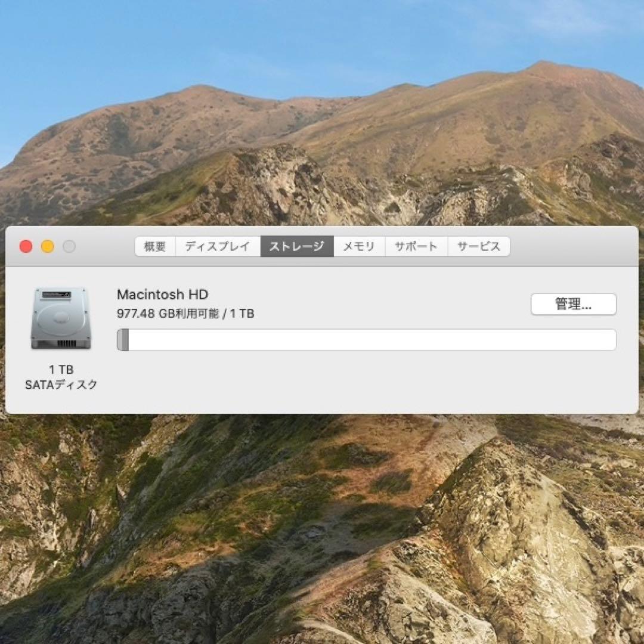Image resolution: width=644 pixels, height=644 pixels.
Task: Click the Macintosh HD title text
Action: tap(162, 295)
